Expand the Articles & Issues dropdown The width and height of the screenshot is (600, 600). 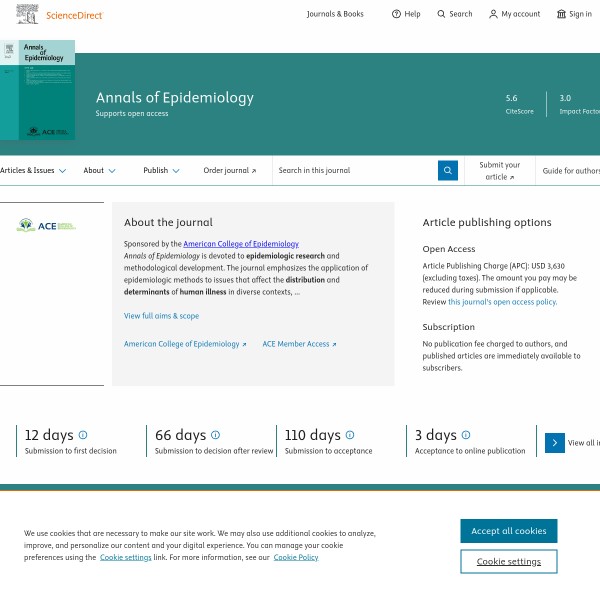pos(62,171)
